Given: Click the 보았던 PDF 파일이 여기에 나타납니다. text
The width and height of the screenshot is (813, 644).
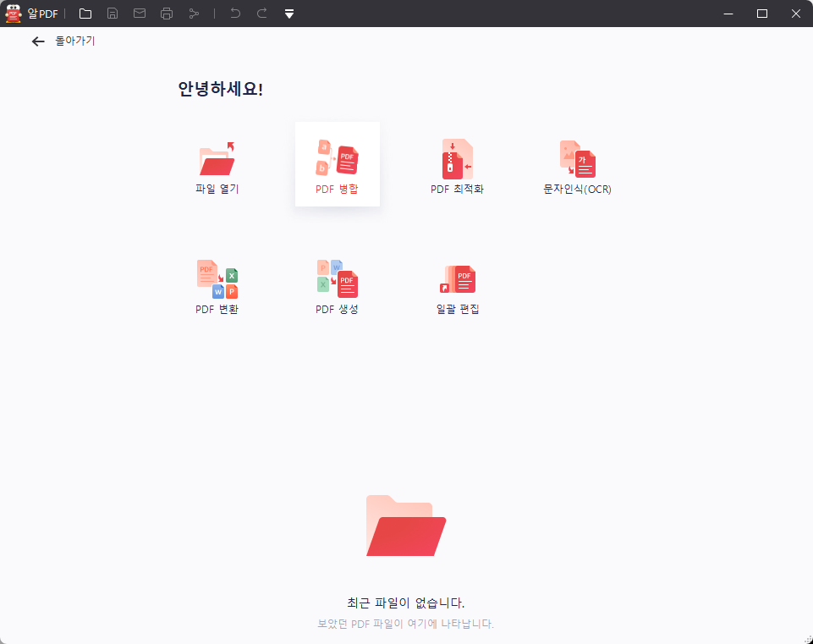Looking at the screenshot, I should [x=405, y=624].
